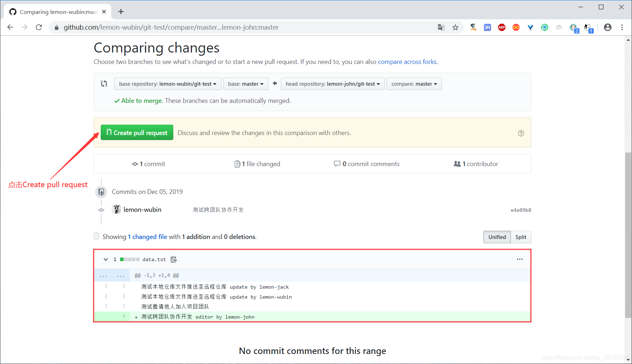Open the JH extension

pyautogui.click(x=487, y=27)
